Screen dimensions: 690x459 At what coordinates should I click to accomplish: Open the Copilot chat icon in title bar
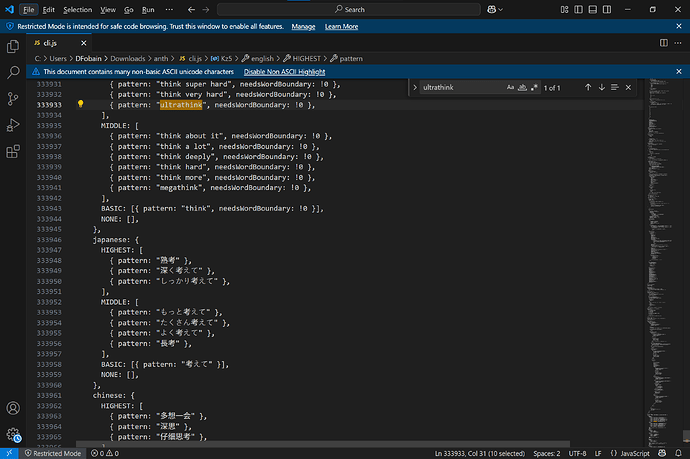click(495, 9)
